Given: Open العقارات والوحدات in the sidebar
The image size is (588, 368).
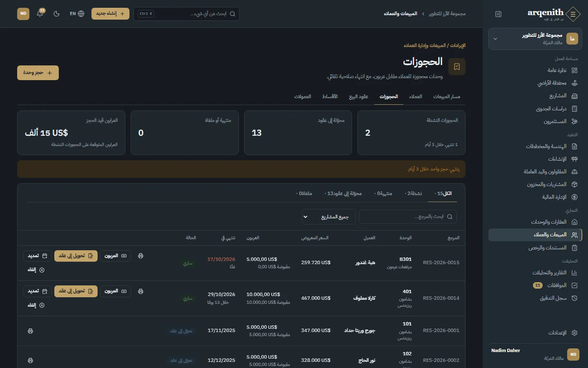Looking at the screenshot, I should [535, 222].
